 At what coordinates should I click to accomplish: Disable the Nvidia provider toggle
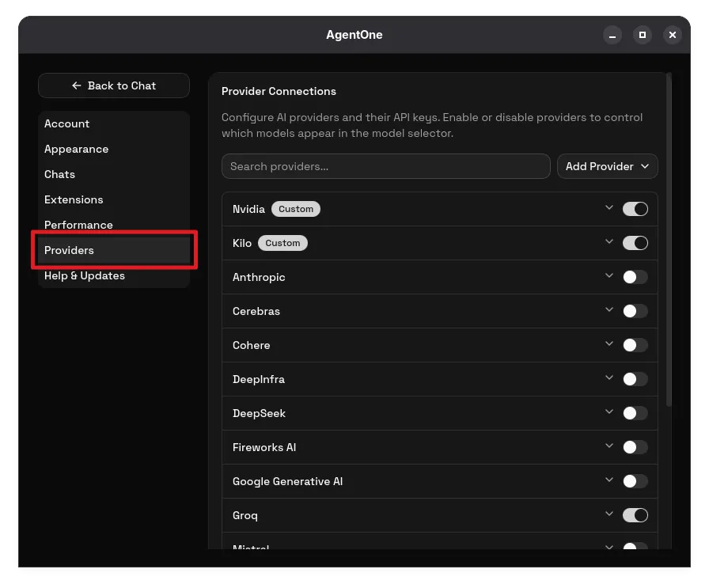tap(635, 209)
